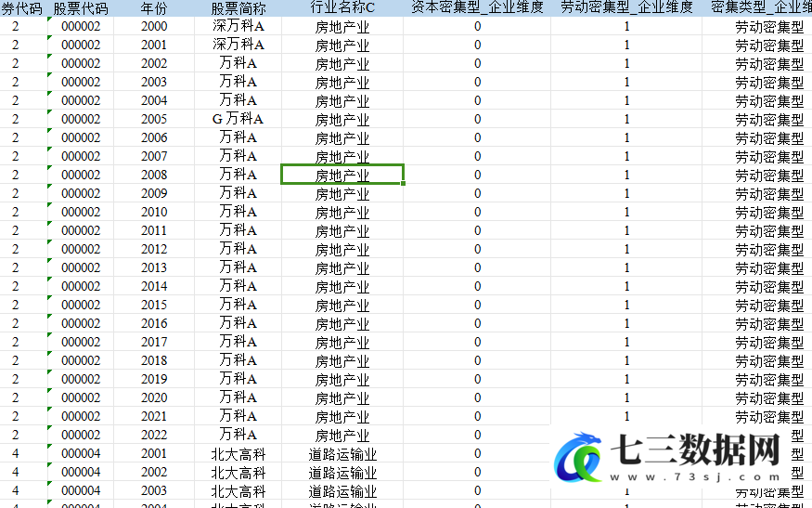Select stock code 000004 in 2002 row
Image resolution: width=812 pixels, height=508 pixels.
coord(81,472)
